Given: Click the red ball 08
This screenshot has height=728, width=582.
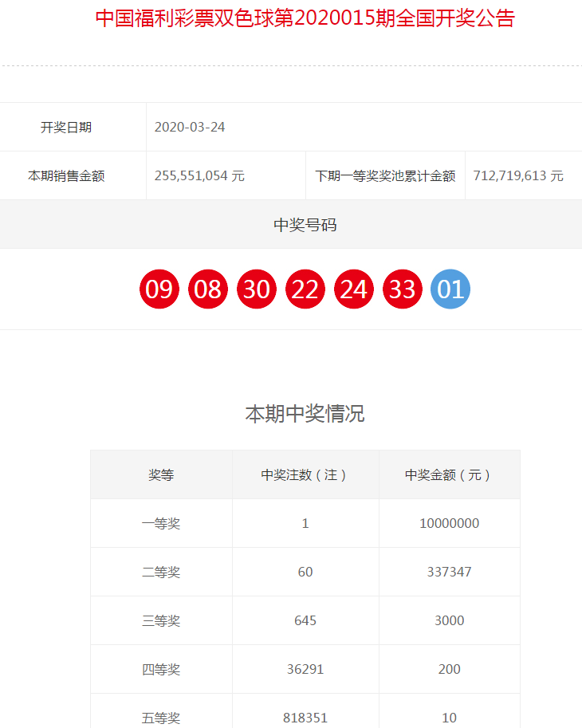Looking at the screenshot, I should [208, 289].
